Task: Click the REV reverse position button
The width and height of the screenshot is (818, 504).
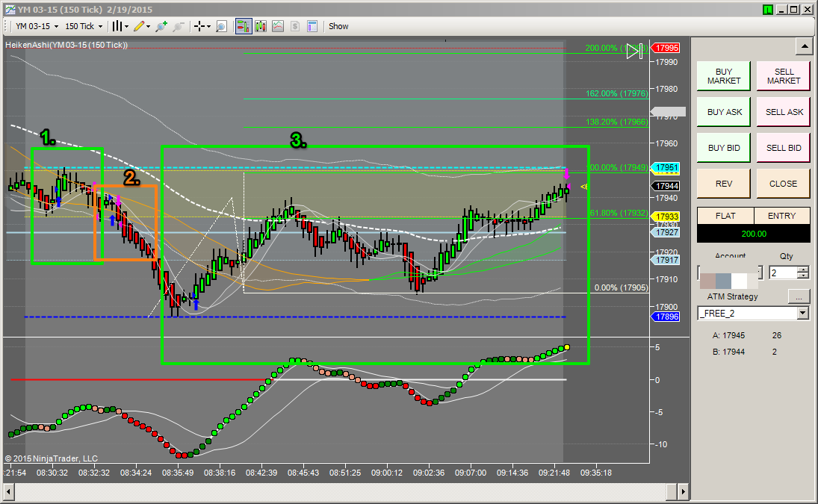Action: (724, 184)
